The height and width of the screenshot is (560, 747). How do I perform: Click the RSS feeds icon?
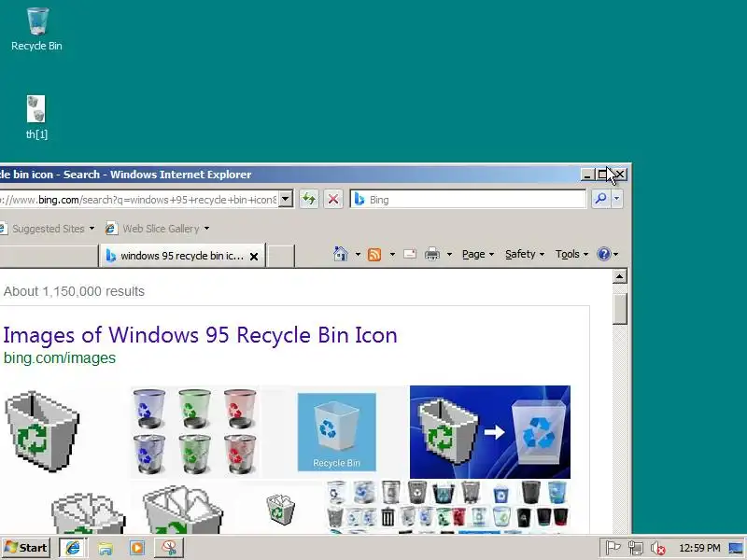tap(374, 254)
